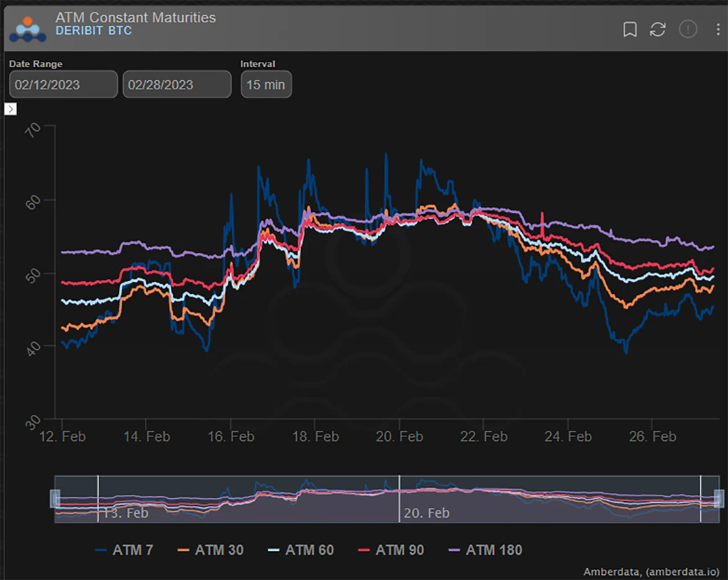The height and width of the screenshot is (580, 728).
Task: Open the three-dot options menu
Action: click(718, 29)
